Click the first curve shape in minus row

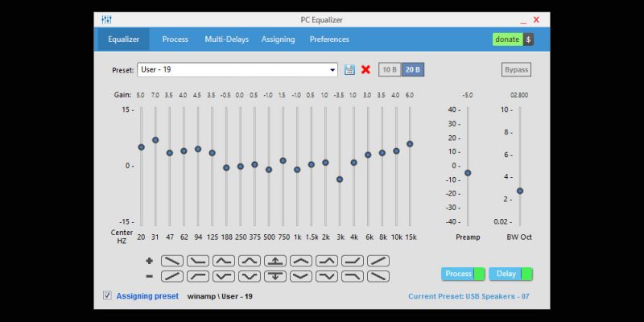171,276
